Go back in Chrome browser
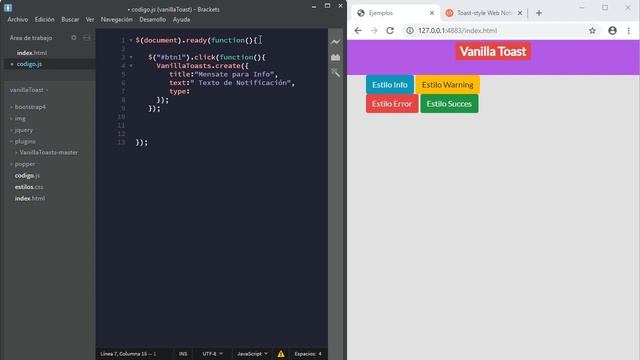The height and width of the screenshot is (360, 640). coord(358,31)
